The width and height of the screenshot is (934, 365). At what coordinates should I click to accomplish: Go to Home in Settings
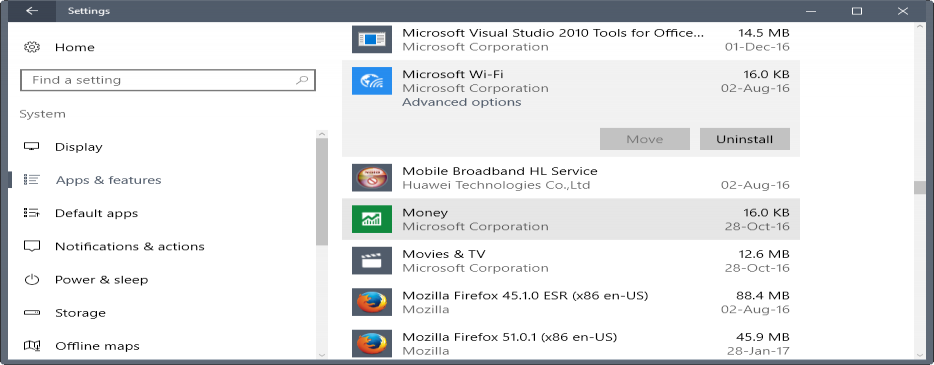click(74, 47)
